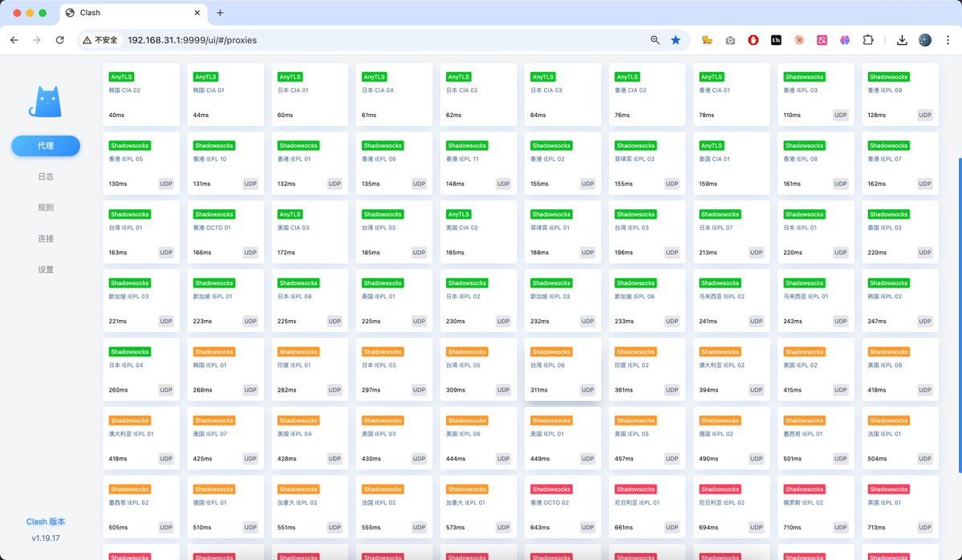This screenshot has width=962, height=560.
Task: Close the Clash browser tab
Action: click(x=197, y=13)
